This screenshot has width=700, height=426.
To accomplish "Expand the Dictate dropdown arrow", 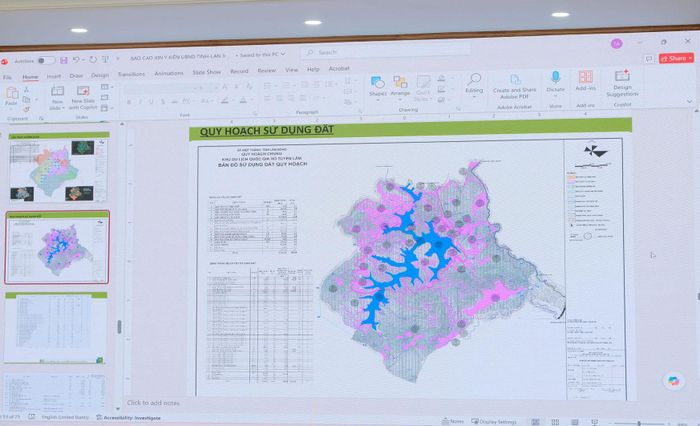I will click(x=555, y=96).
